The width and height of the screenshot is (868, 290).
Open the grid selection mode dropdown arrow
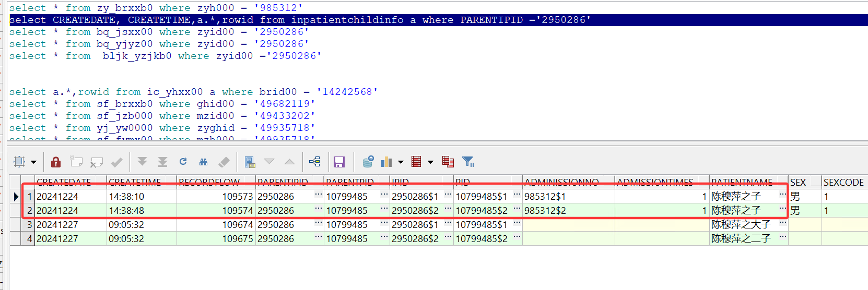[x=34, y=162]
